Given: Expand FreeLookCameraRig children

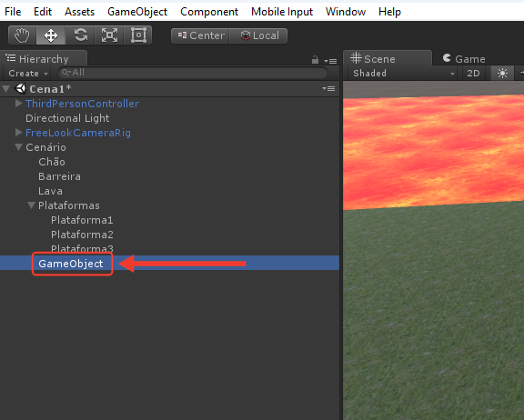Looking at the screenshot, I should pyautogui.click(x=19, y=133).
